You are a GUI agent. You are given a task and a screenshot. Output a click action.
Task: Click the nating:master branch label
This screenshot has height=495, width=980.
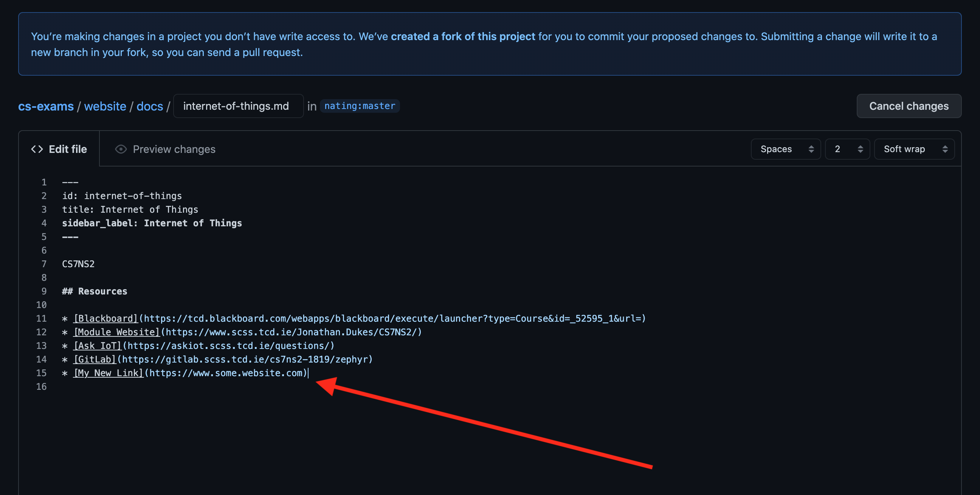360,106
